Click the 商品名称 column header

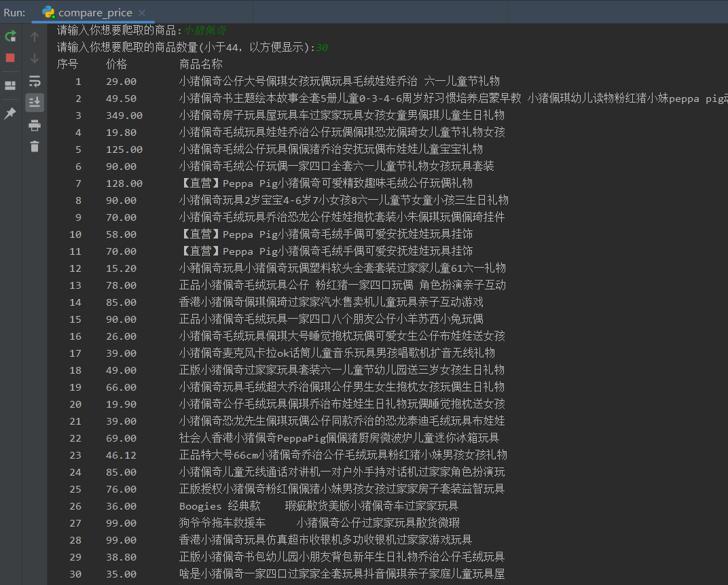click(x=200, y=64)
